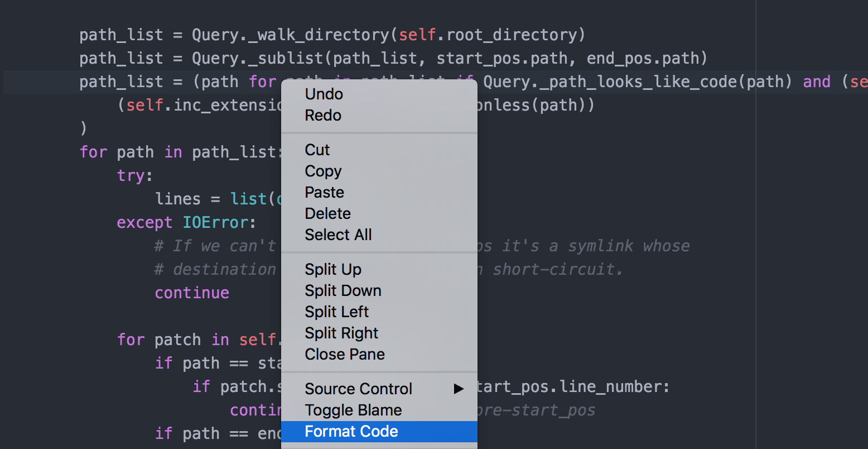
Task: Click Paste in the context menu
Action: tap(379, 192)
